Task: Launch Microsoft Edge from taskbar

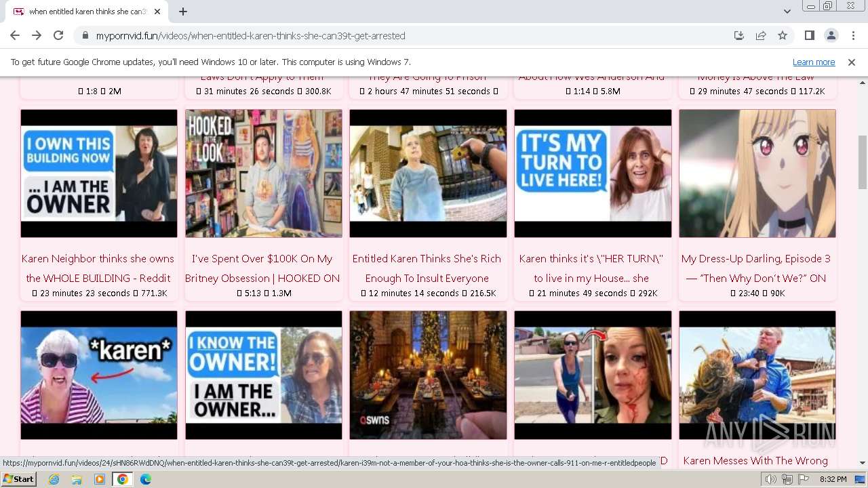Action: 146,479
